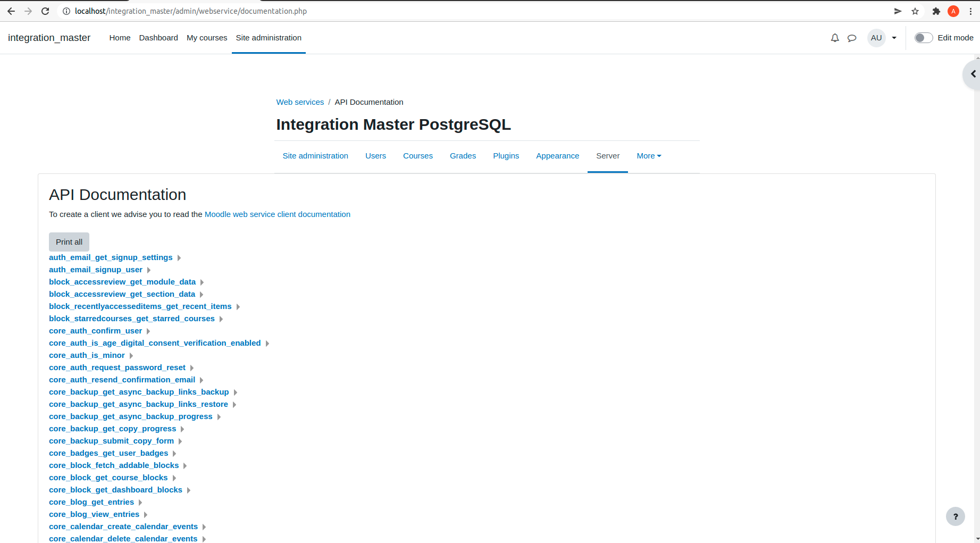Open core_backup_submit_copy_form link
Viewport: 980px width, 543px height.
[112, 441]
